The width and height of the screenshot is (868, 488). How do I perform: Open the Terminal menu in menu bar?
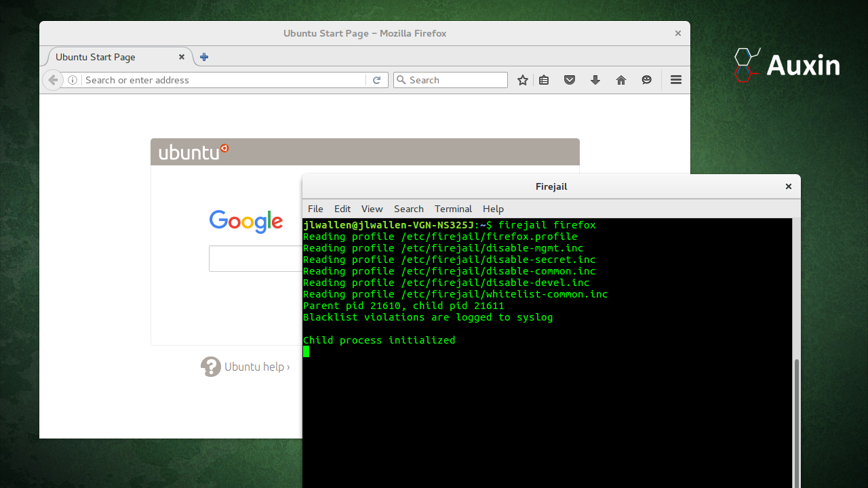(x=453, y=209)
